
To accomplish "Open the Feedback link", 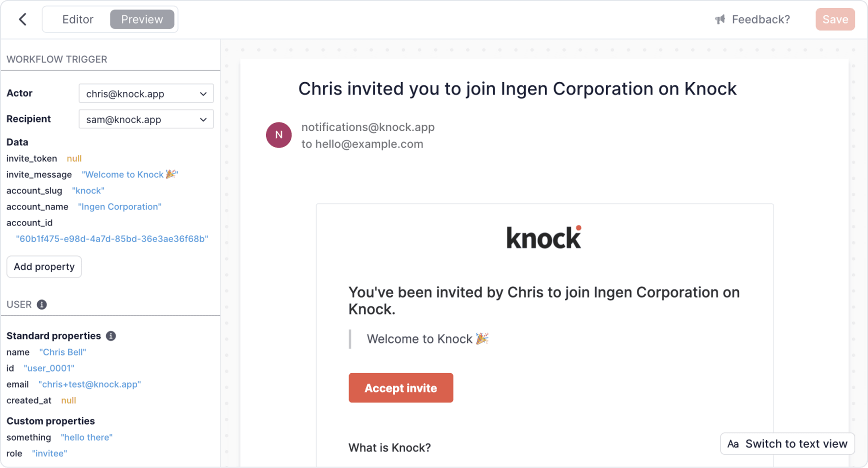I will (x=760, y=19).
